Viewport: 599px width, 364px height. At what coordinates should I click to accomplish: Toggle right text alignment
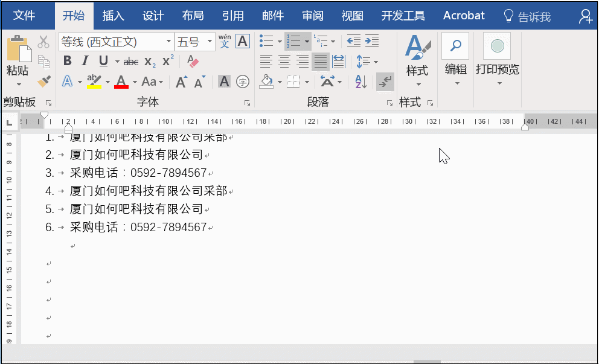coord(302,61)
